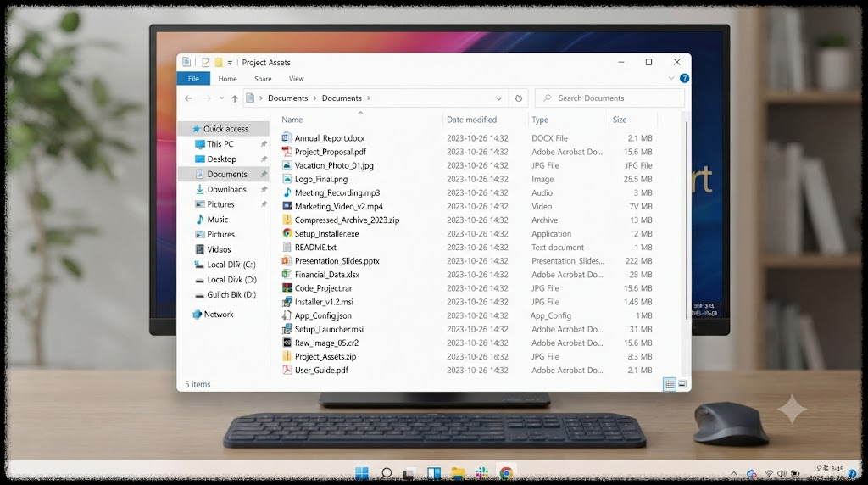Select Setup_Launcher.msi in the file list
868x485 pixels.
[330, 329]
